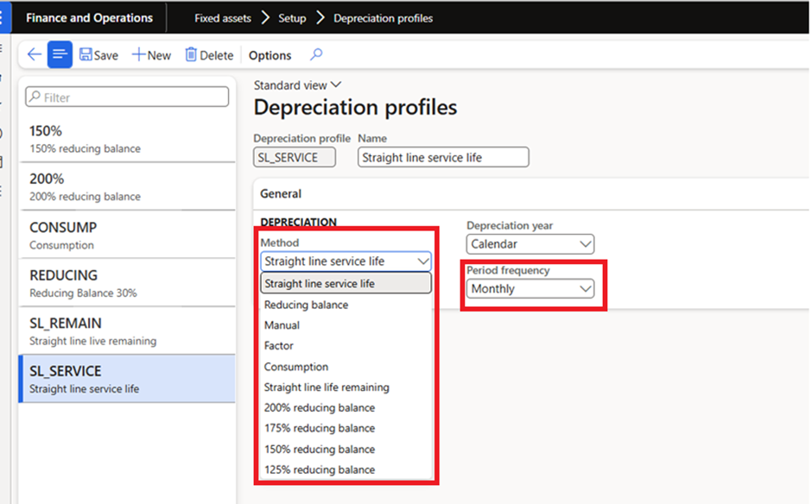Pick Consumption in the Method list

pyautogui.click(x=296, y=367)
